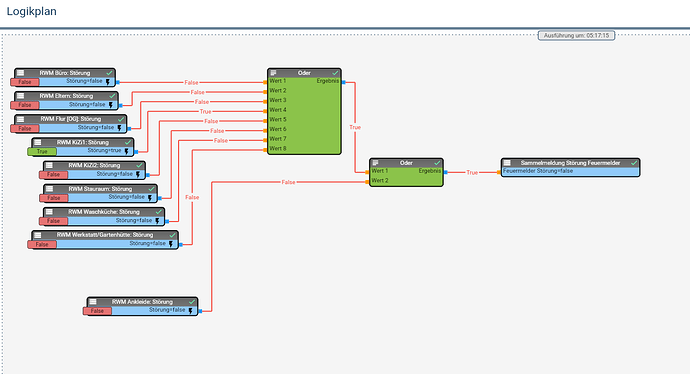Click Ergebnis output of the two-input Oder
Image resolution: width=690 pixels, height=374 pixels.
429,171
